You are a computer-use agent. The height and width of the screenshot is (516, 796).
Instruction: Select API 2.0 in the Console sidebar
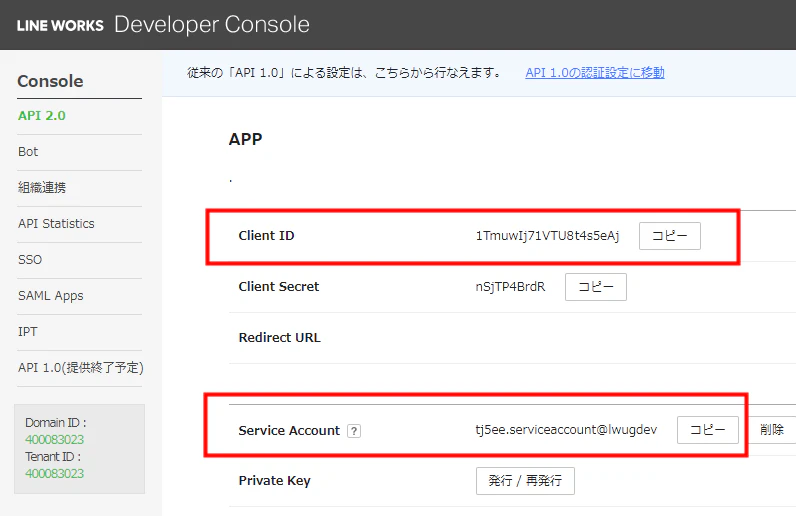[42, 116]
